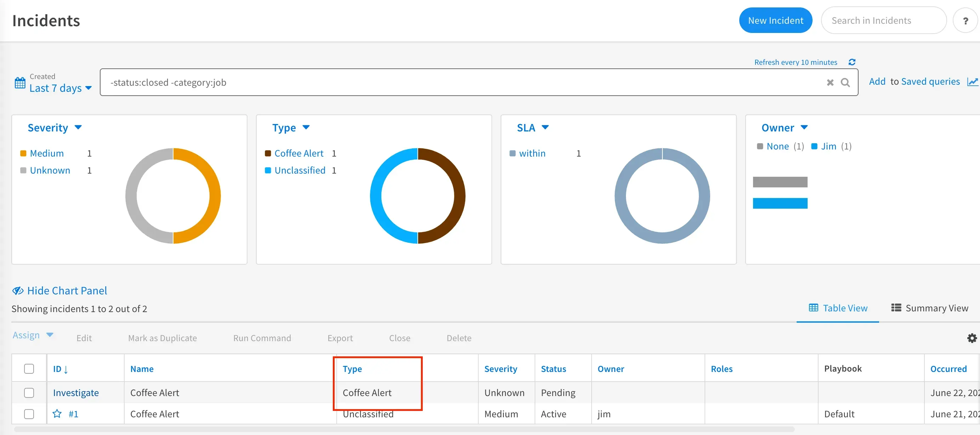Click Close action in actions bar
This screenshot has height=435, width=980.
pyautogui.click(x=399, y=338)
